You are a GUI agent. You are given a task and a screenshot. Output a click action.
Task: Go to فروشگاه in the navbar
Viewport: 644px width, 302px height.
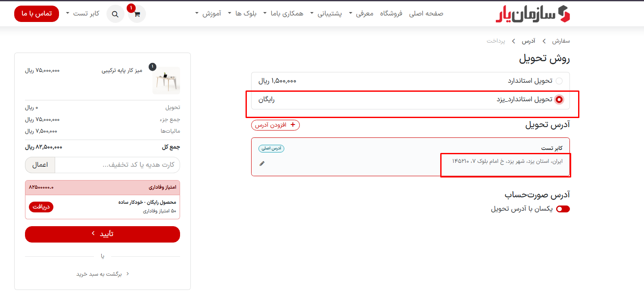[391, 13]
